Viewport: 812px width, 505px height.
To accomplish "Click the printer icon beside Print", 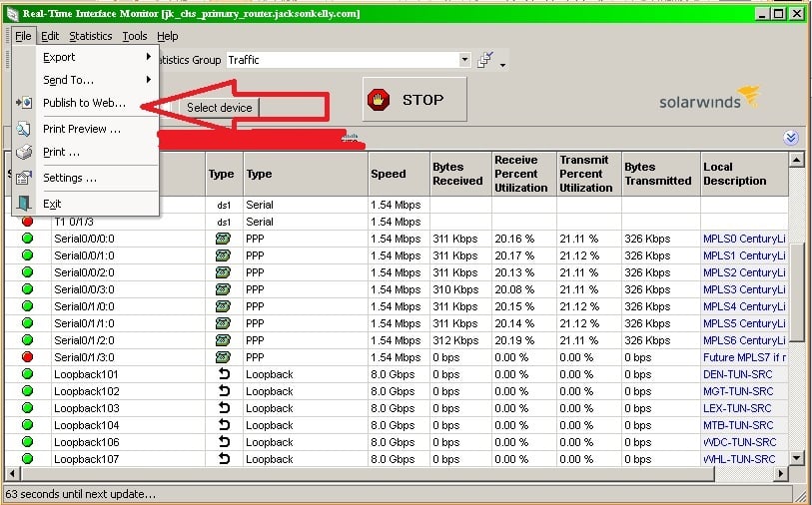I will pos(24,152).
